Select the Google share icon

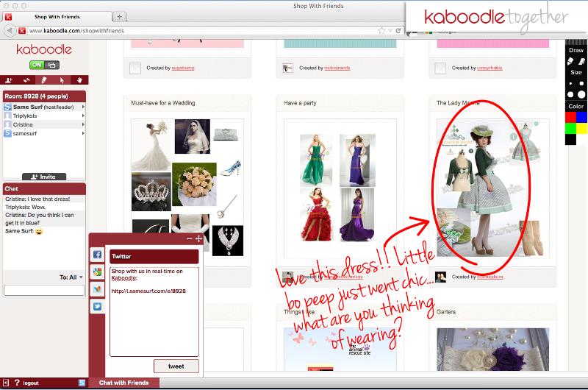[x=97, y=272]
